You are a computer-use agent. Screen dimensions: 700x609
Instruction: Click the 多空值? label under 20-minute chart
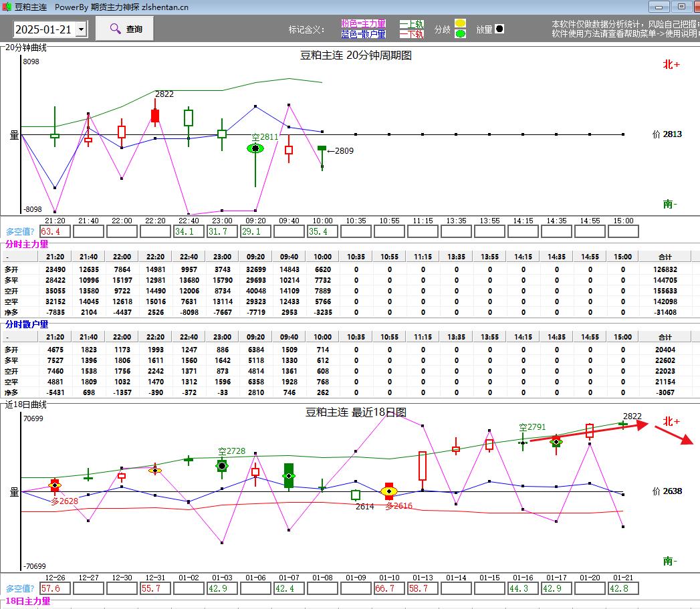[x=20, y=231]
